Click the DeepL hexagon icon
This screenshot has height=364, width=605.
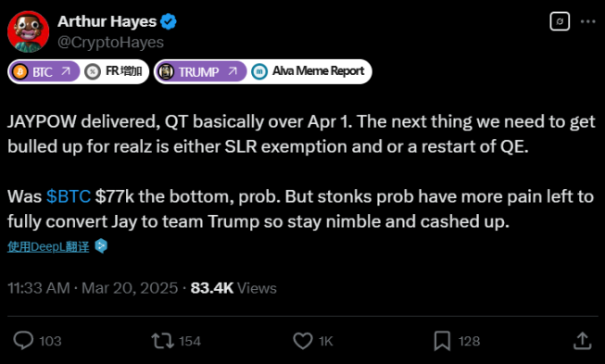[101, 246]
